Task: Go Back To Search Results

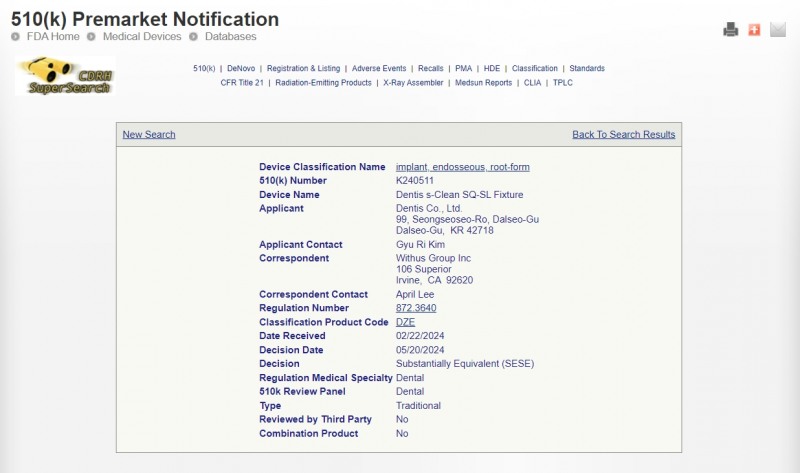Action: (x=623, y=135)
